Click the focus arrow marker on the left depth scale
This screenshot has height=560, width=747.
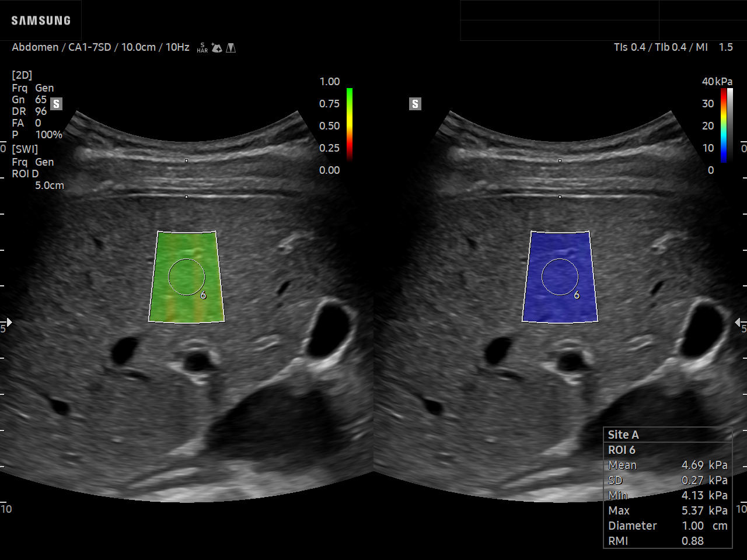(9, 322)
